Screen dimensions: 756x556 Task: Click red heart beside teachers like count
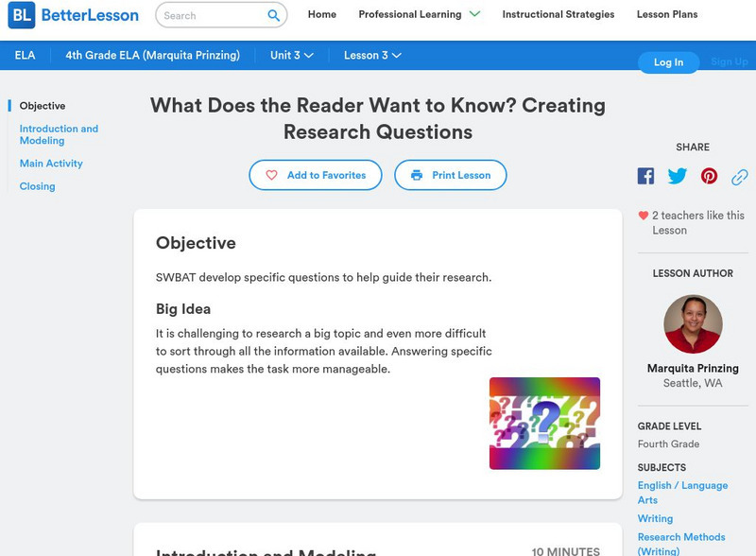(644, 216)
